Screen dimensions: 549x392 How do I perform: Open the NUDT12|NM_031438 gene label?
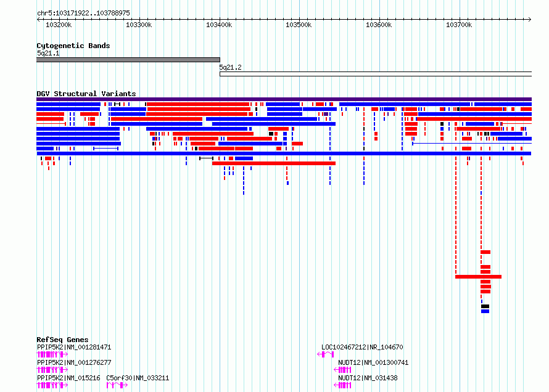point(368,378)
